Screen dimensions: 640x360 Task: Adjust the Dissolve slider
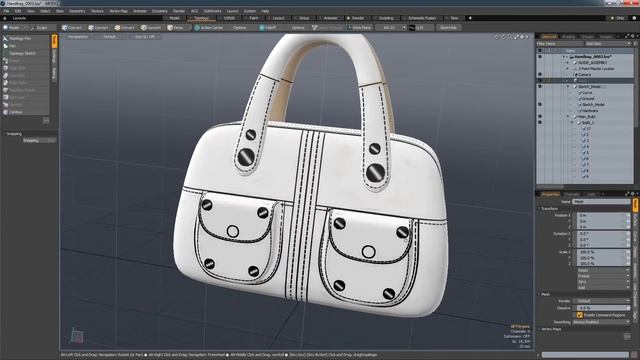(x=603, y=308)
